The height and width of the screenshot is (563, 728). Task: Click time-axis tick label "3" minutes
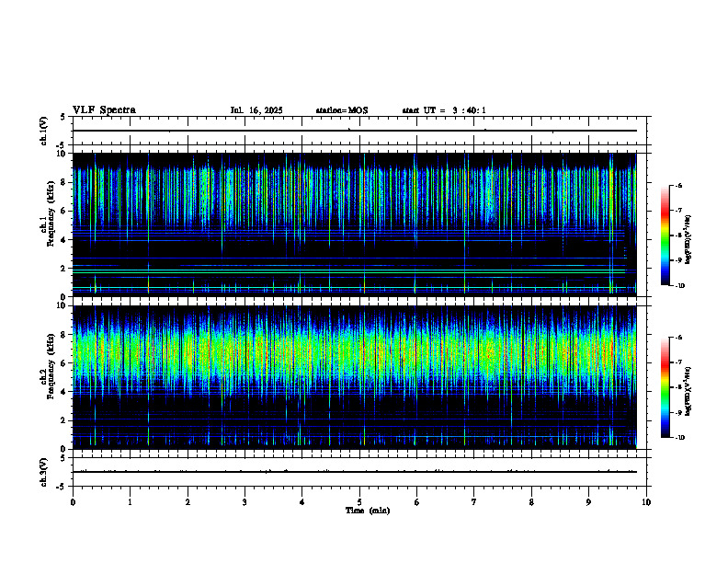[x=245, y=502]
